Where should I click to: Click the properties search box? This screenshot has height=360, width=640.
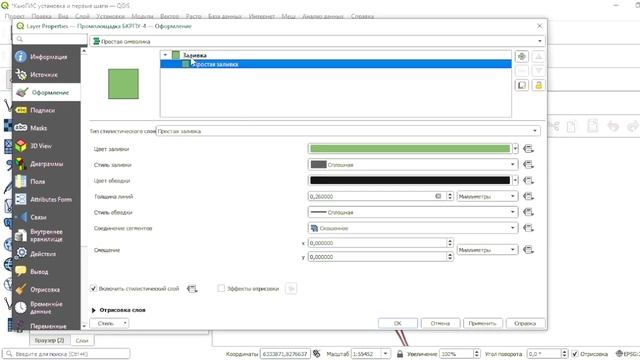click(50, 39)
